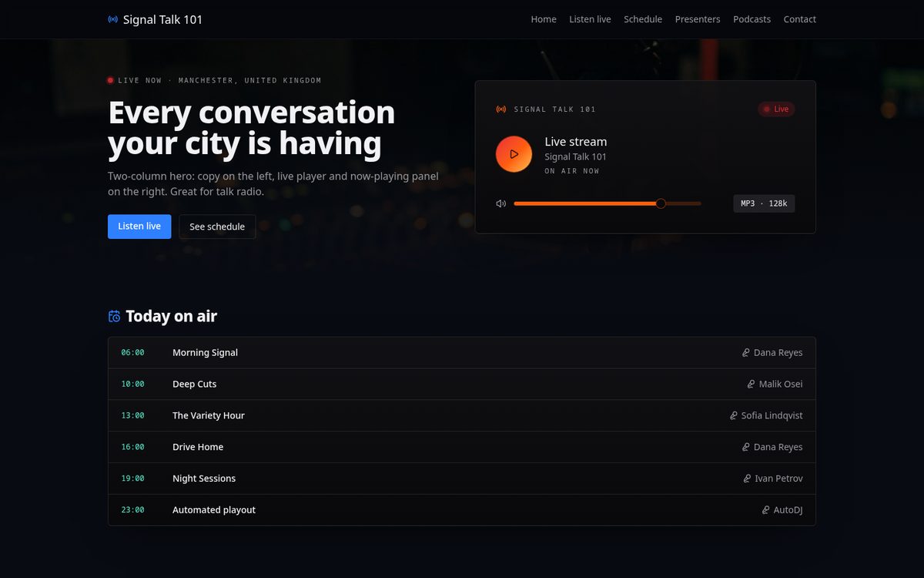This screenshot has width=924, height=578.
Task: Click the broadcast icon in the player panel header
Action: (501, 109)
